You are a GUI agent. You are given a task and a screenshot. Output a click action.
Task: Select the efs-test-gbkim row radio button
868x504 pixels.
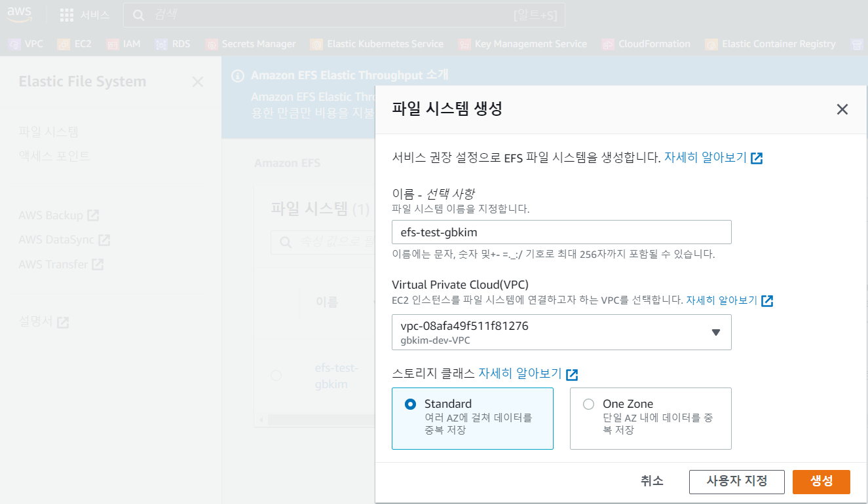[276, 375]
